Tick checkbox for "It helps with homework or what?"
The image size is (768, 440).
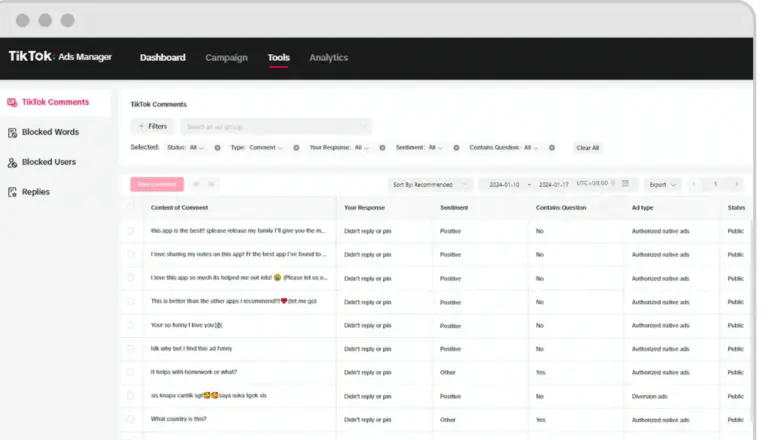point(130,372)
